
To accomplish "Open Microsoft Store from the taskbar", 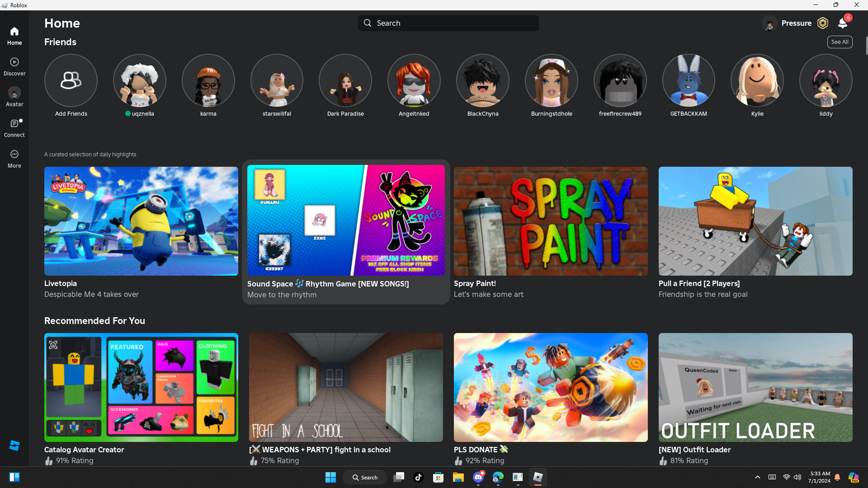I will 439,477.
